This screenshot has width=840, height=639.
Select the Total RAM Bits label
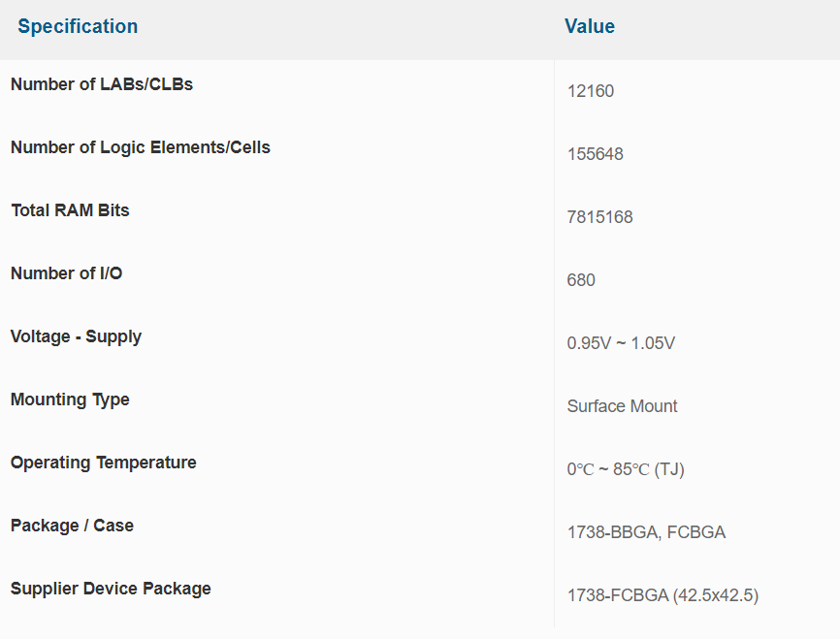(x=70, y=210)
